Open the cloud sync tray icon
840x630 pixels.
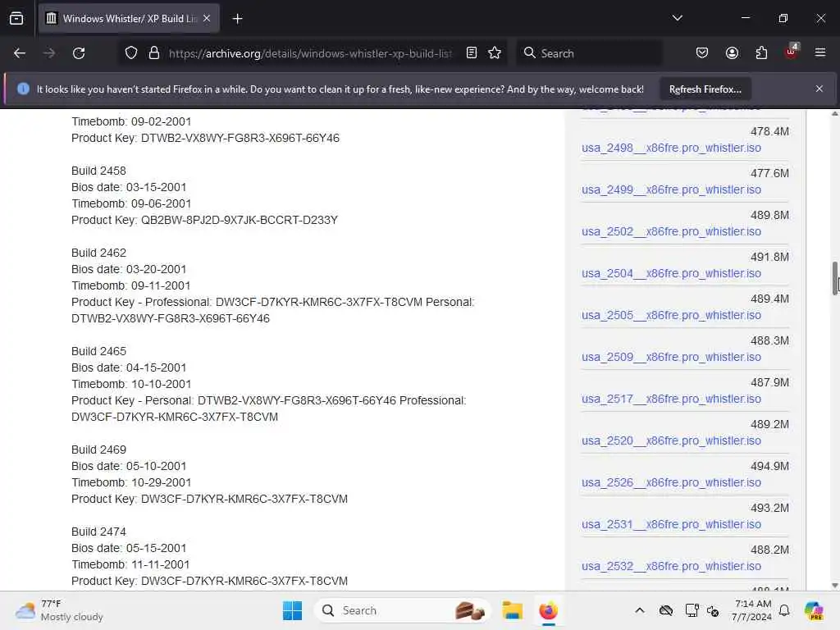(x=666, y=610)
